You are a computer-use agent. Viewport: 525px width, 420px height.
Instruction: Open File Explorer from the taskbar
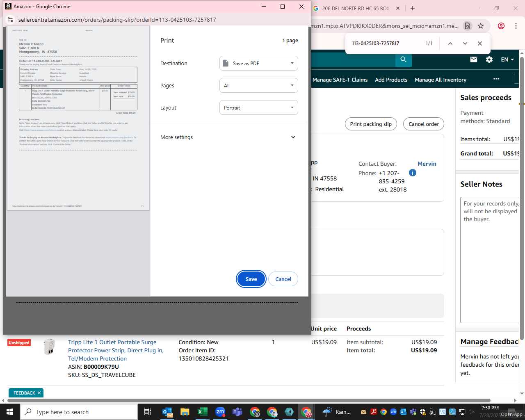185,412
